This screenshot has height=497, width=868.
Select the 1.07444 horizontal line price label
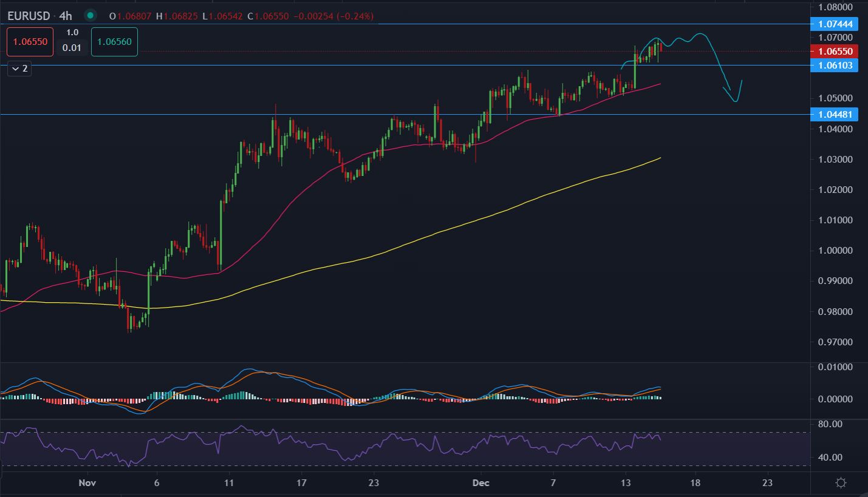[835, 24]
